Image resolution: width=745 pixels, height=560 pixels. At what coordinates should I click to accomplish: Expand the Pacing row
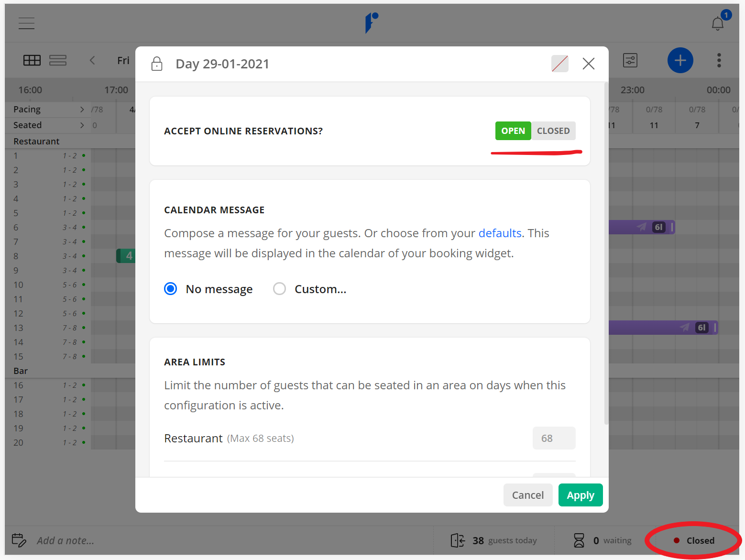click(82, 110)
